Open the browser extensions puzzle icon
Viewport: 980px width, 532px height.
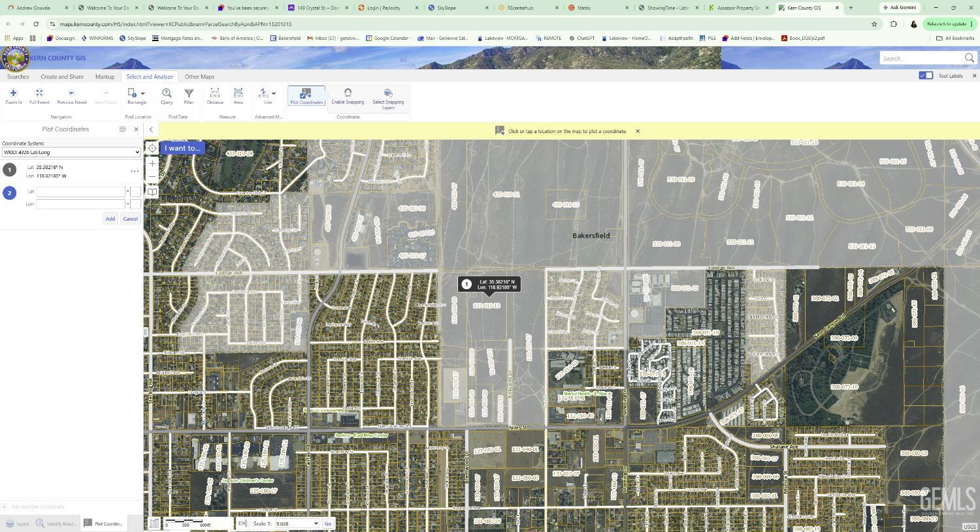pos(894,24)
